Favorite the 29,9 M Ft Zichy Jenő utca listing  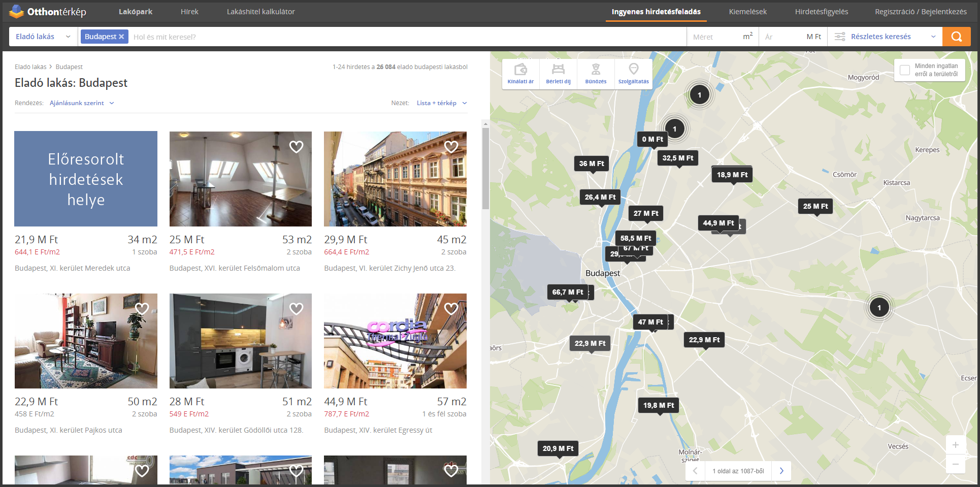[x=451, y=147]
